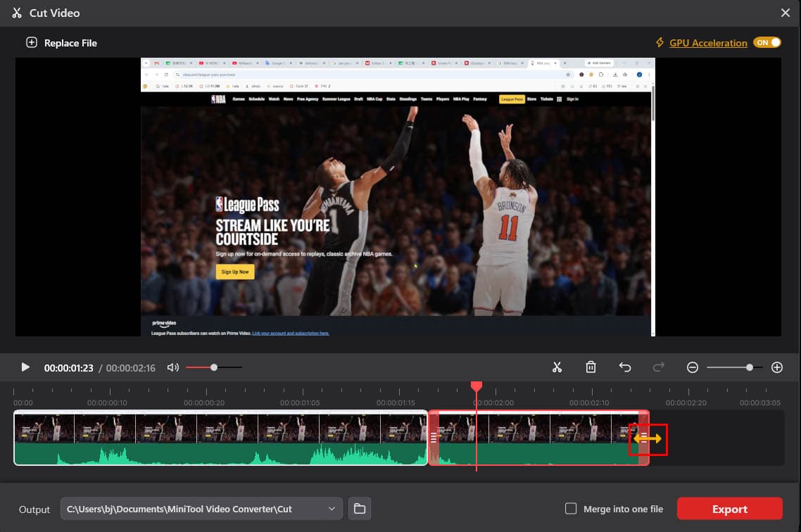Redo the last undone action
801x532 pixels.
(x=659, y=367)
